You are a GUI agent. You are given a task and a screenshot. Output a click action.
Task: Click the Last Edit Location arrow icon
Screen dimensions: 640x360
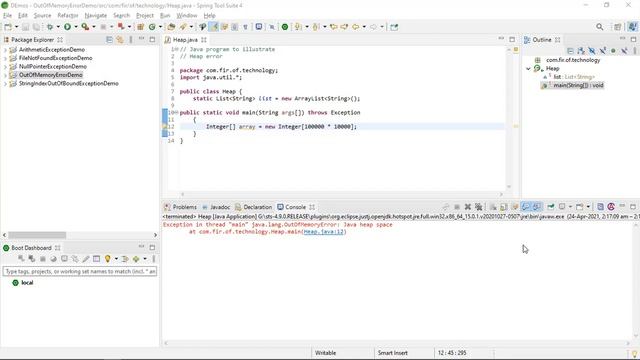pos(333,27)
